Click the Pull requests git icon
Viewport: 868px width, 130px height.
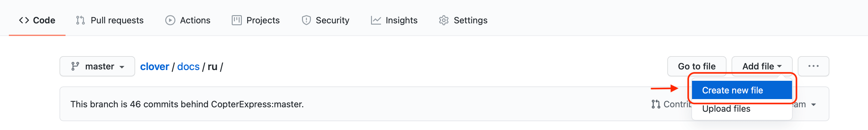80,21
